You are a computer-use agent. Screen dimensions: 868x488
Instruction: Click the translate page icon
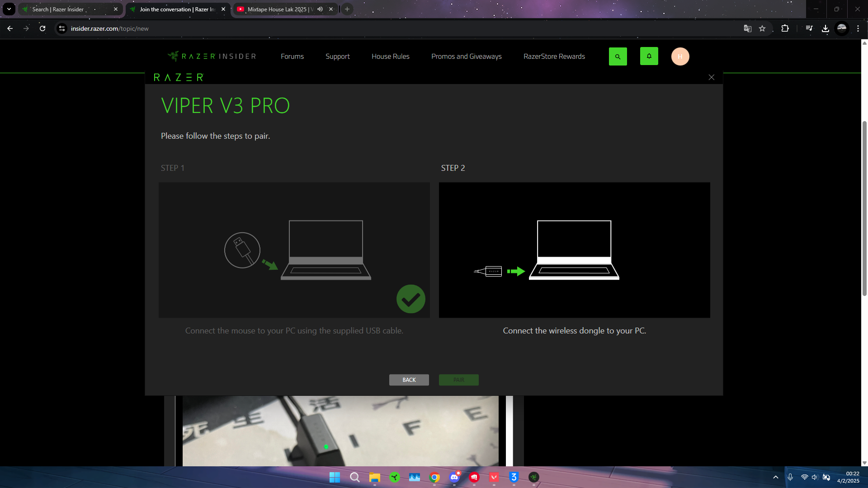pos(747,28)
